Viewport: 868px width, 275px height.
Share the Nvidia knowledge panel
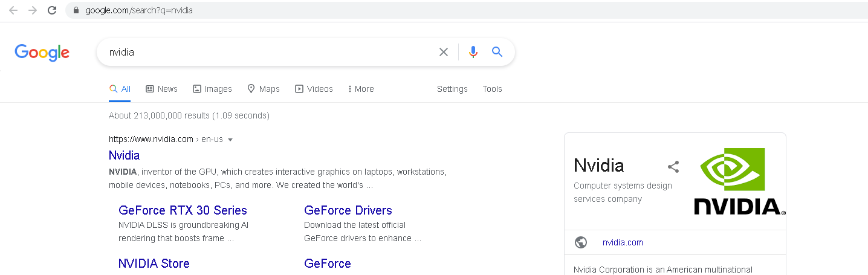coord(673,167)
